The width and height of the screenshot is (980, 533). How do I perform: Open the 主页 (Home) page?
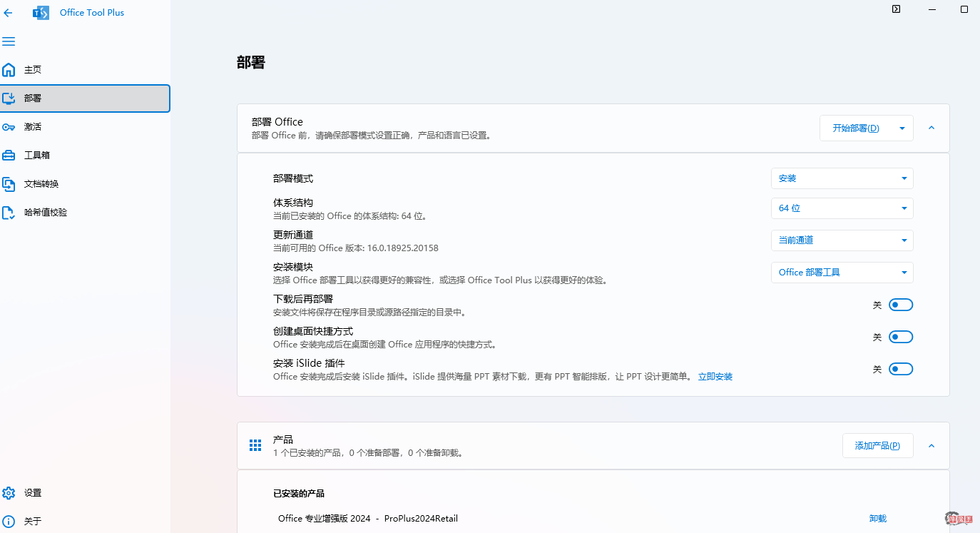(31, 69)
